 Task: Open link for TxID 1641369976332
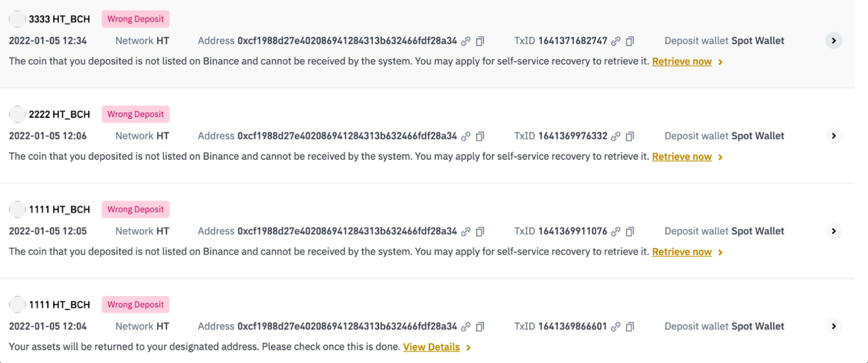pos(616,136)
